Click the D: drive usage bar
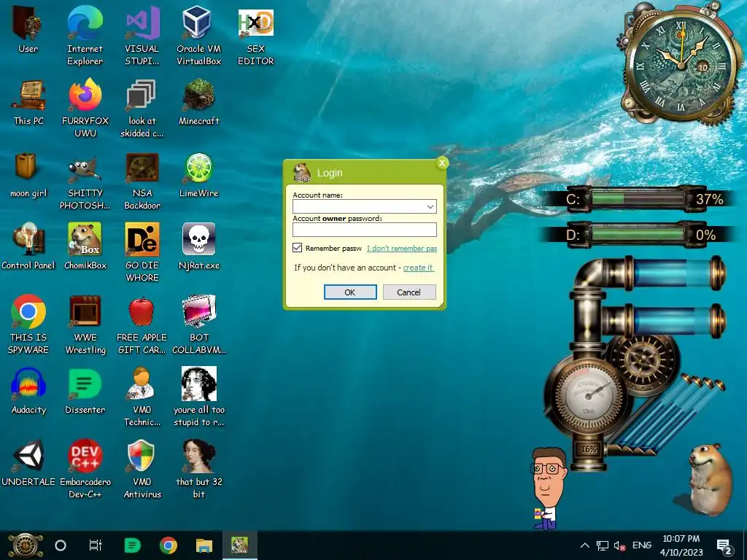747x560 pixels. coord(638,234)
